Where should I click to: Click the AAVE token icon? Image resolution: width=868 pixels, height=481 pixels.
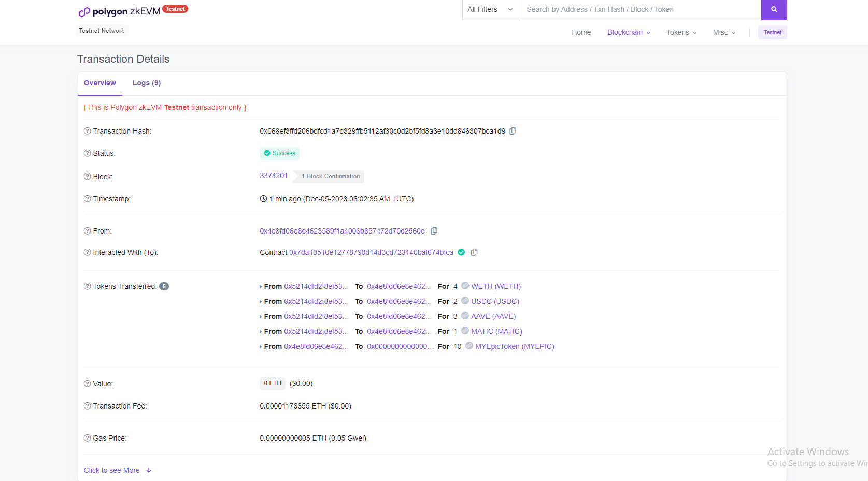[465, 316]
